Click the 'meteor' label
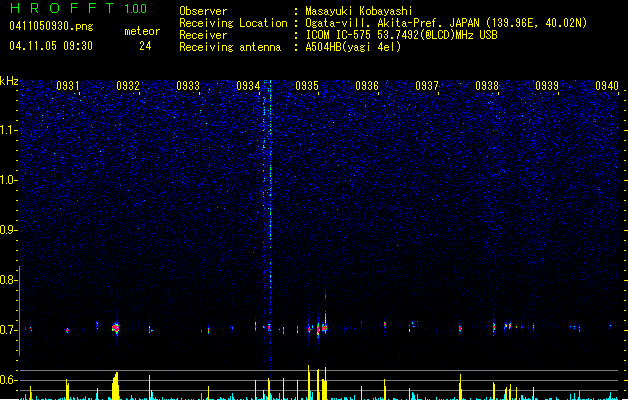 [x=142, y=31]
